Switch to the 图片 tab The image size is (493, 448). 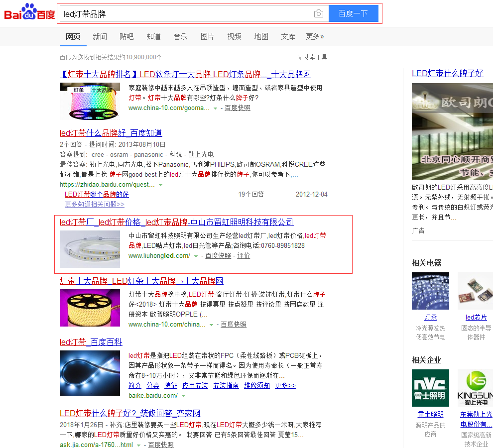[x=207, y=36]
